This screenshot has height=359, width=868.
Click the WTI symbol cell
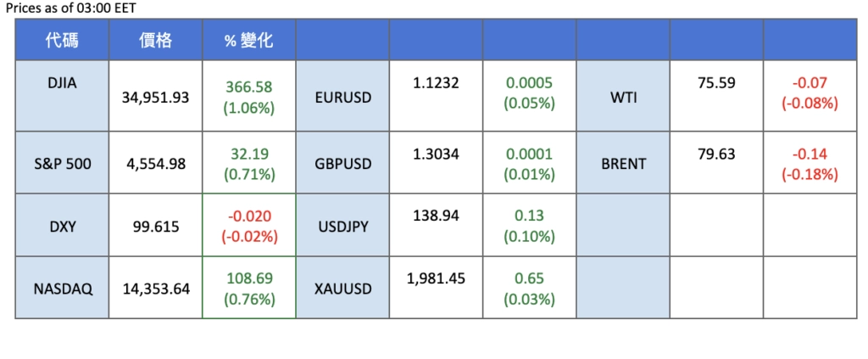click(x=621, y=98)
